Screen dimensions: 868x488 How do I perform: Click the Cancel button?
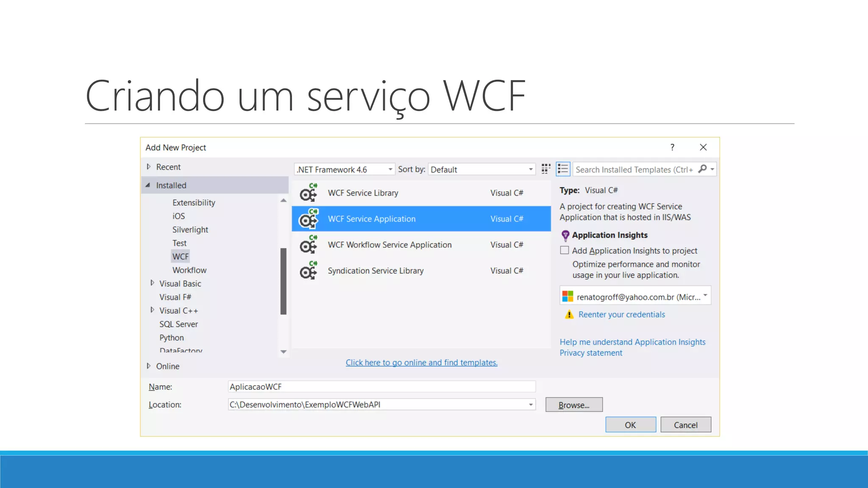686,425
